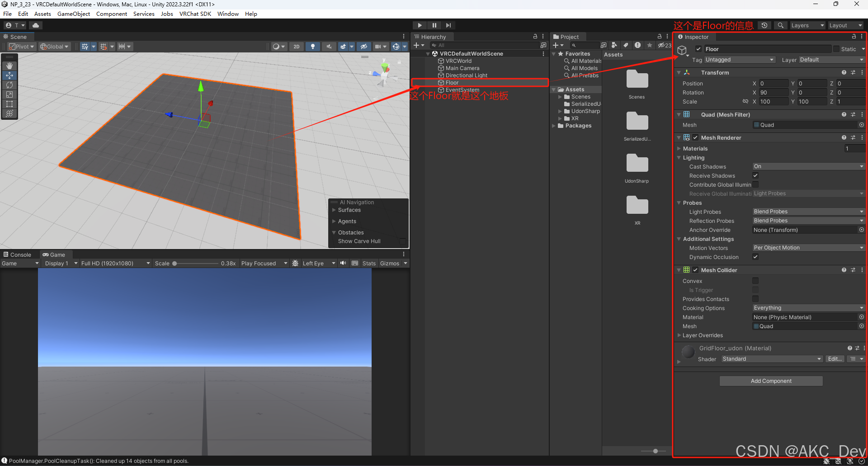Viewport: 868px width, 466px height.
Task: Toggle the Mesh Renderer enabled checkbox
Action: [x=695, y=137]
